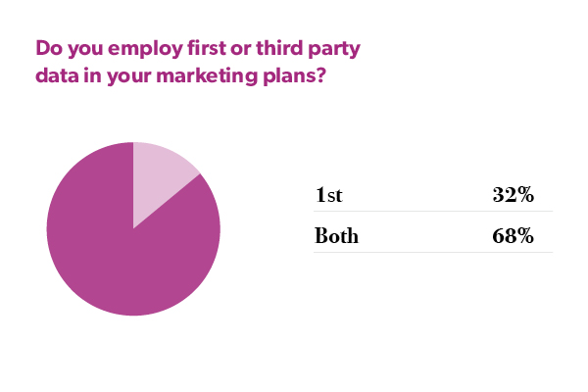Image resolution: width=588 pixels, height=392 pixels.
Task: Click the divider line below the Both row
Action: coord(432,252)
